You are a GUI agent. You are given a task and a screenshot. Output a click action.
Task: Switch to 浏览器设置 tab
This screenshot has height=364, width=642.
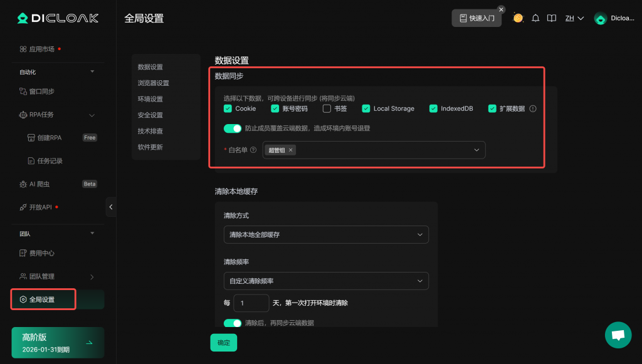[154, 83]
